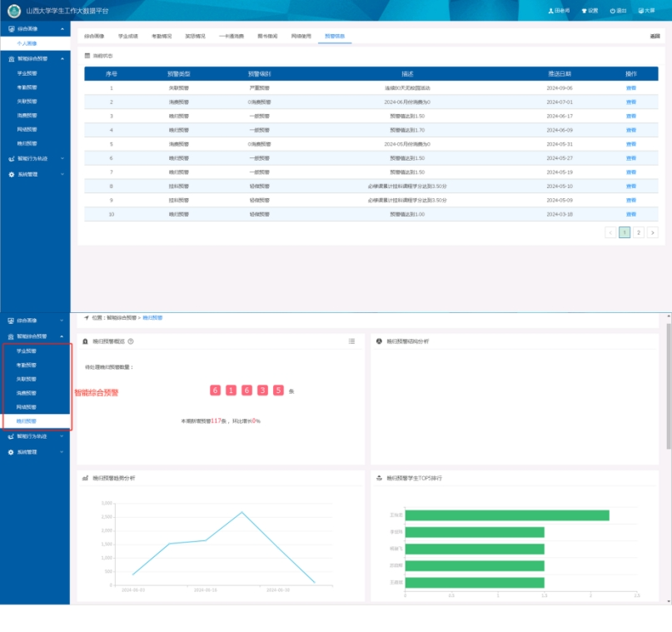Click the 晚归预警学生TOP5排行 ranking icon
Screen dimensions: 672x632
point(380,478)
